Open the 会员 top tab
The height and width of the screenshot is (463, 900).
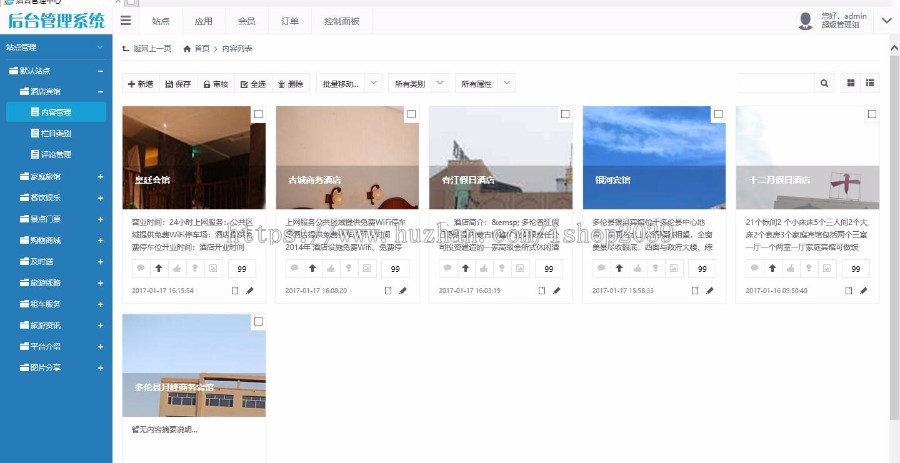click(246, 21)
